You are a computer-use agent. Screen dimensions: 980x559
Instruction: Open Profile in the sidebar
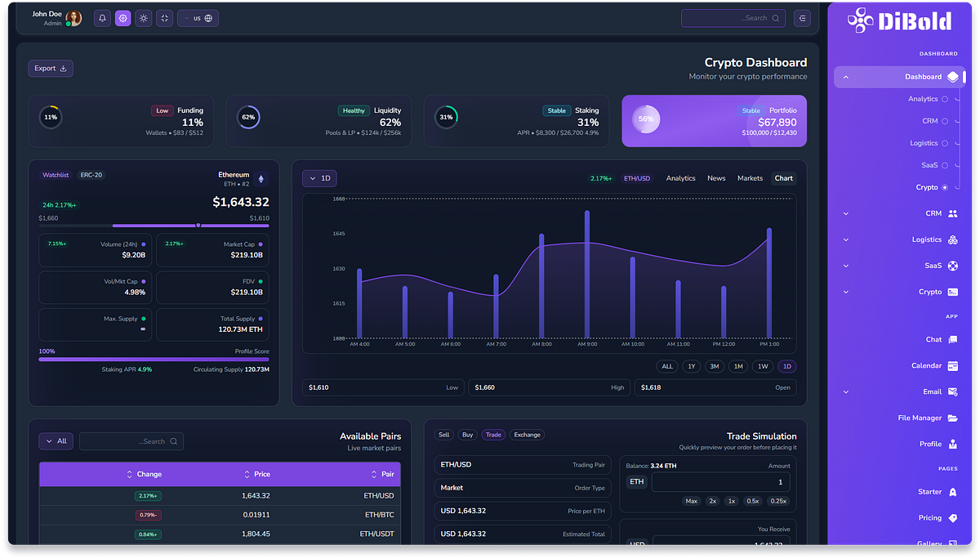coord(899,444)
